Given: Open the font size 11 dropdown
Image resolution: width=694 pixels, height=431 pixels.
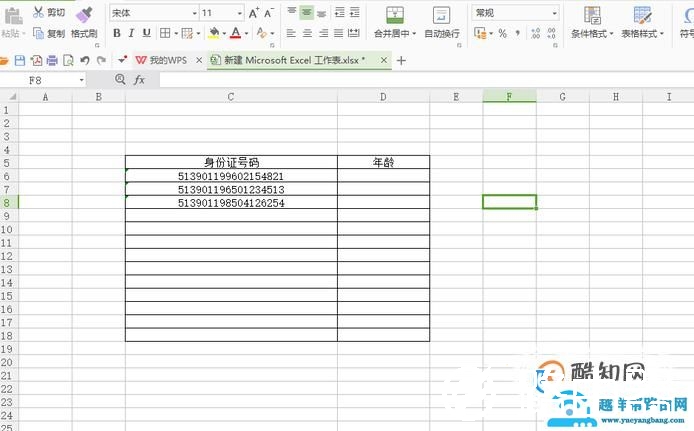Looking at the screenshot, I should coord(239,13).
